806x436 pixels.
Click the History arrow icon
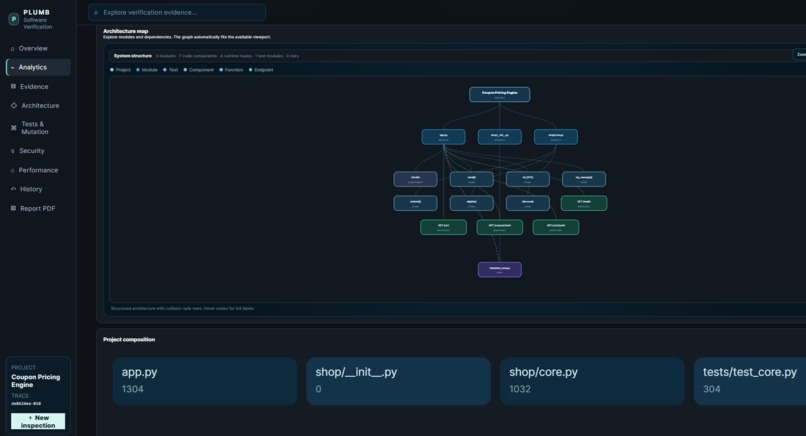pos(13,189)
